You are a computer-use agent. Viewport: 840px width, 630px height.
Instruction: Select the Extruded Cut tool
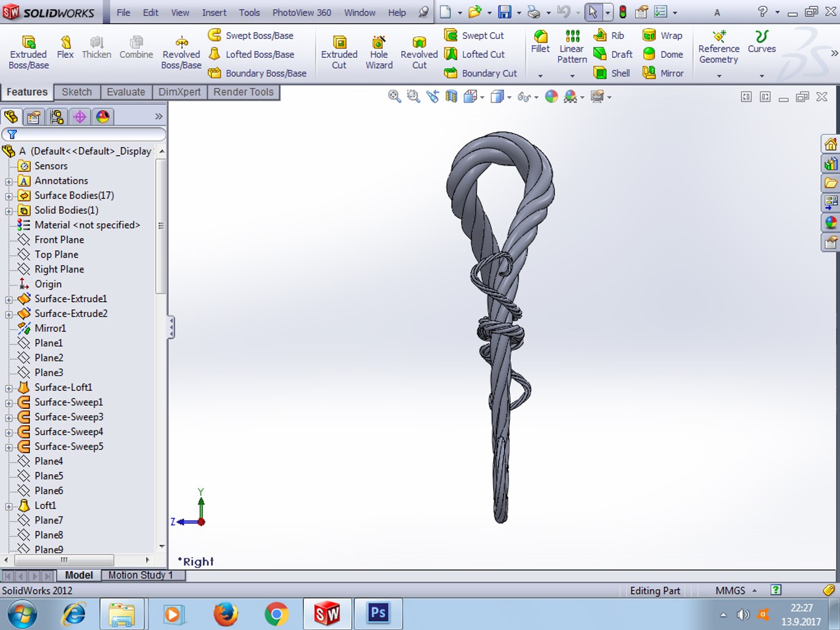tap(339, 52)
